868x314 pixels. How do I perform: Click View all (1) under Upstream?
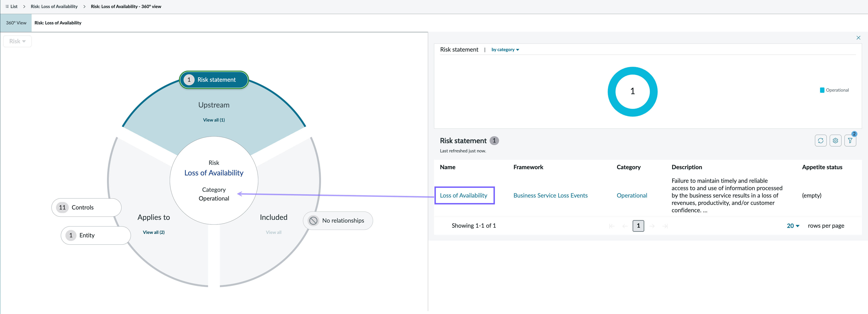pos(214,120)
